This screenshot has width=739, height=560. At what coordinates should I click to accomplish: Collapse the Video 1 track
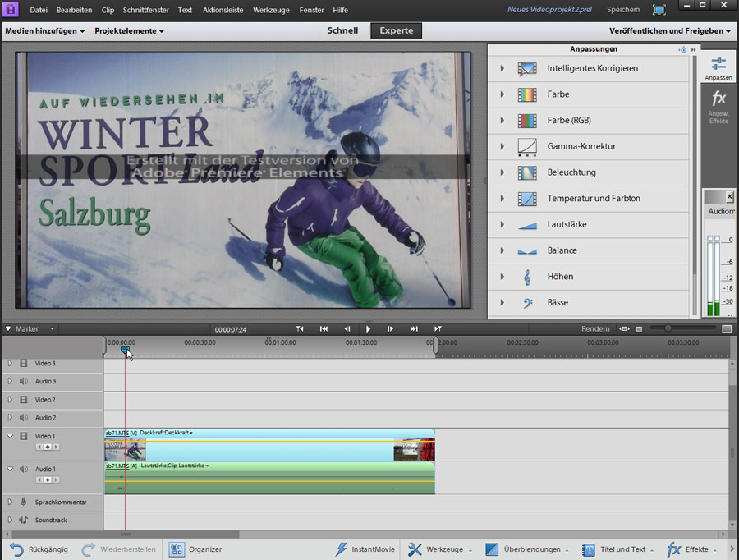coord(10,436)
